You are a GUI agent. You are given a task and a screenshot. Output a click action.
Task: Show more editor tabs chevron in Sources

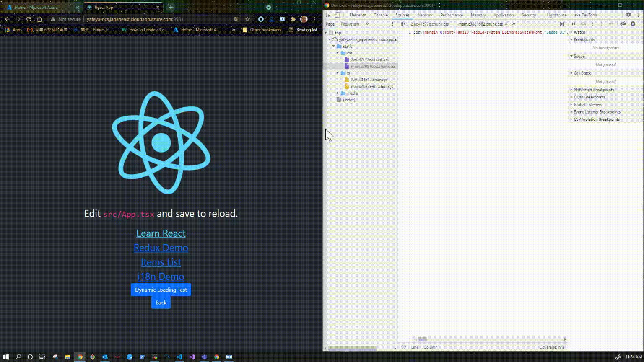(514, 24)
